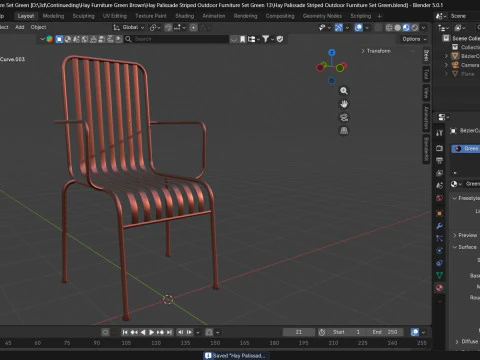Click the bookmark icon next to search
The width and height of the screenshot is (480, 360).
pyautogui.click(x=243, y=39)
